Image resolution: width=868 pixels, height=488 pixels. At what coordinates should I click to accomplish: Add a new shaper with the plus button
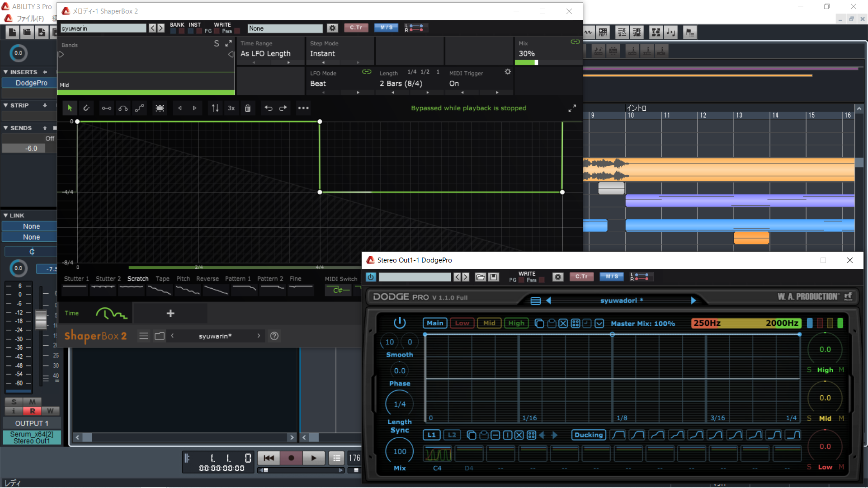(x=170, y=313)
